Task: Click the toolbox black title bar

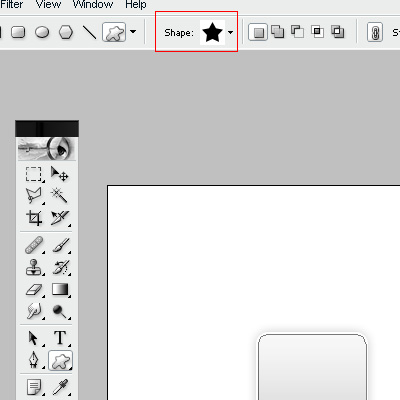Action: pyautogui.click(x=47, y=129)
